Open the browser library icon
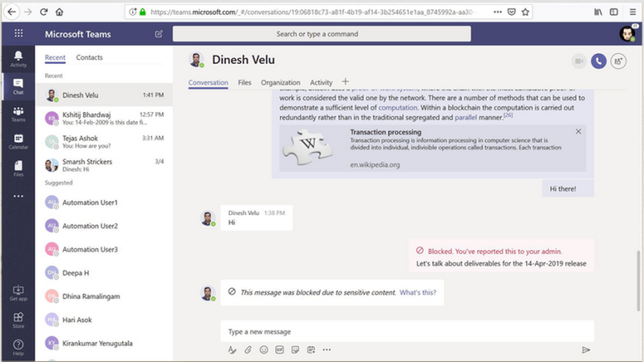Viewport: 644px width, 362px height. coord(598,12)
